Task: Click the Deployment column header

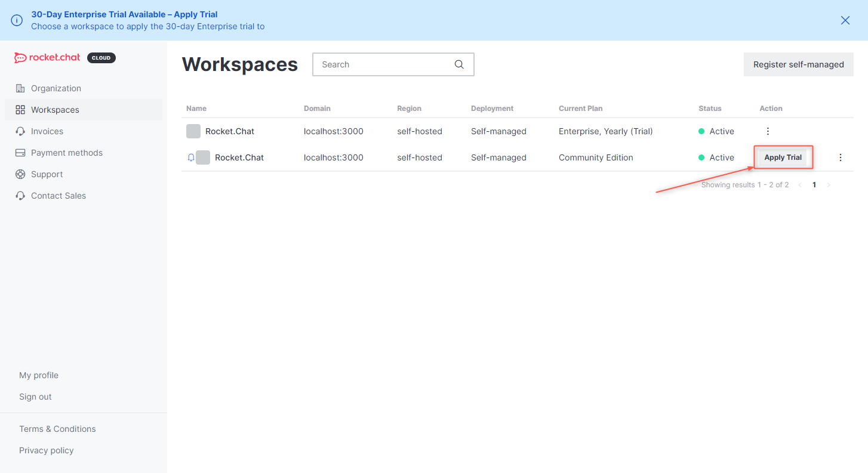Action: pyautogui.click(x=492, y=109)
